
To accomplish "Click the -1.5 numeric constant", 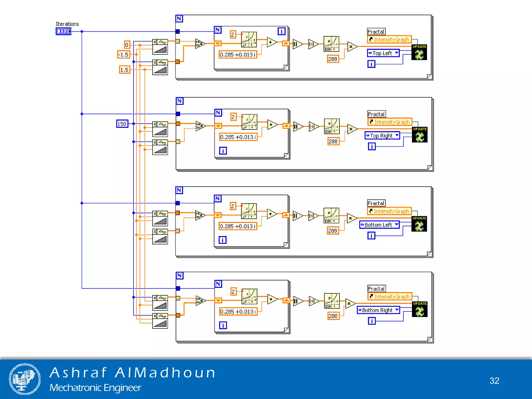I will point(123,55).
